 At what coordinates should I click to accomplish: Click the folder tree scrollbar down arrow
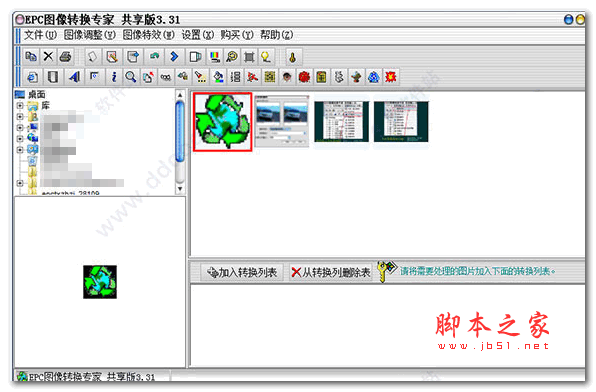click(180, 189)
